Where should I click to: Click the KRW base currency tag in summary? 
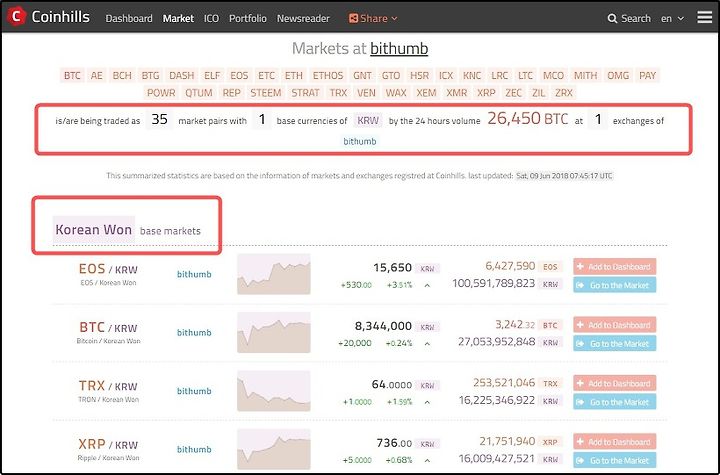(368, 120)
